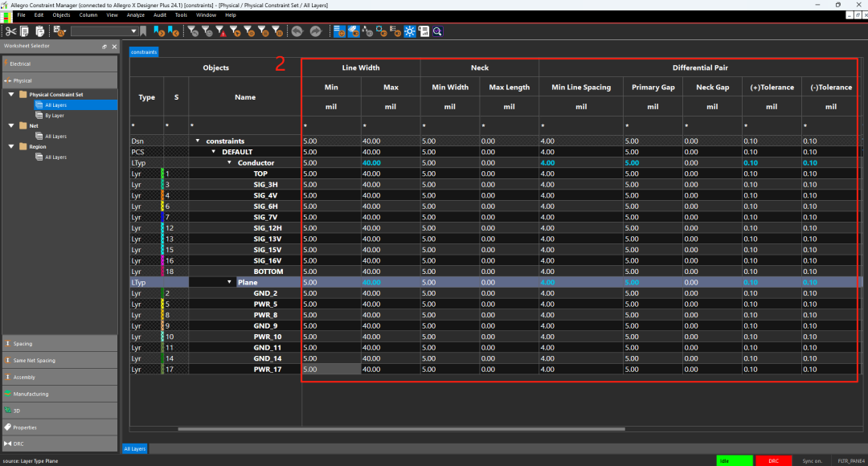The height and width of the screenshot is (466, 868).
Task: Click the Min Line Spacing column header
Action: (x=581, y=88)
